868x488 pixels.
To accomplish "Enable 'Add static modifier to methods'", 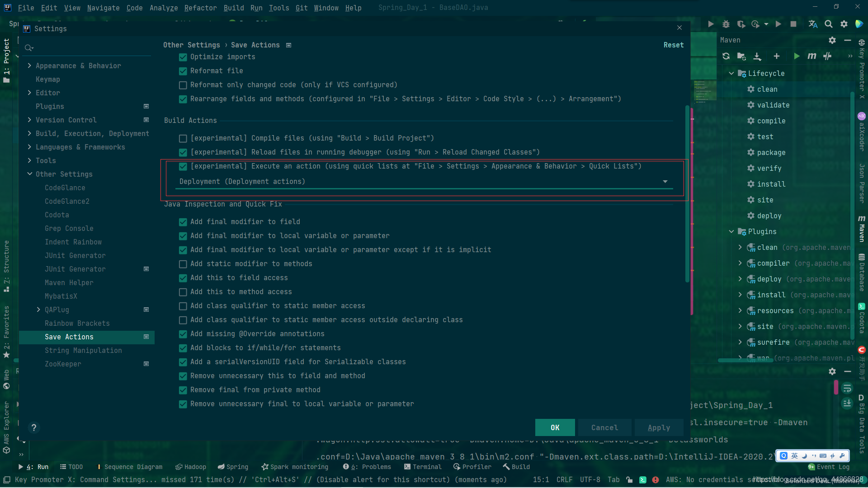I will click(183, 264).
